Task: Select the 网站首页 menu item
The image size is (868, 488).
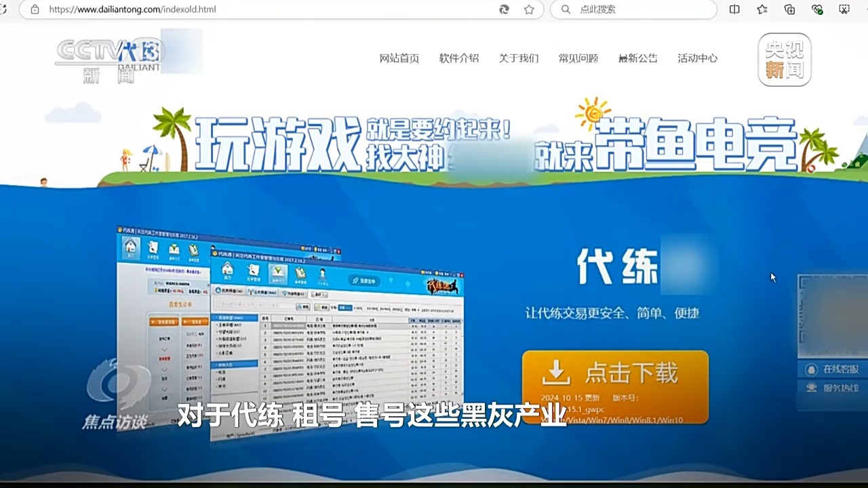Action: tap(399, 58)
